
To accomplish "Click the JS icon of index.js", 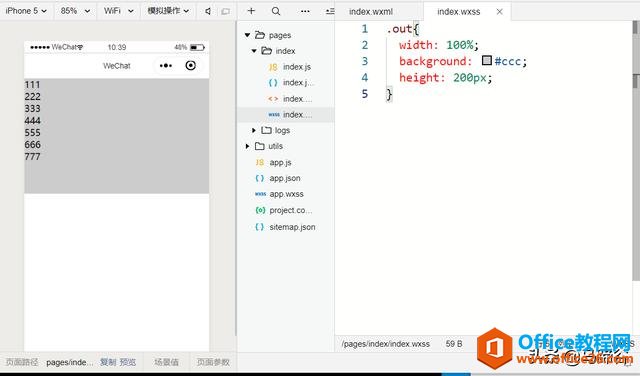I will tap(273, 67).
